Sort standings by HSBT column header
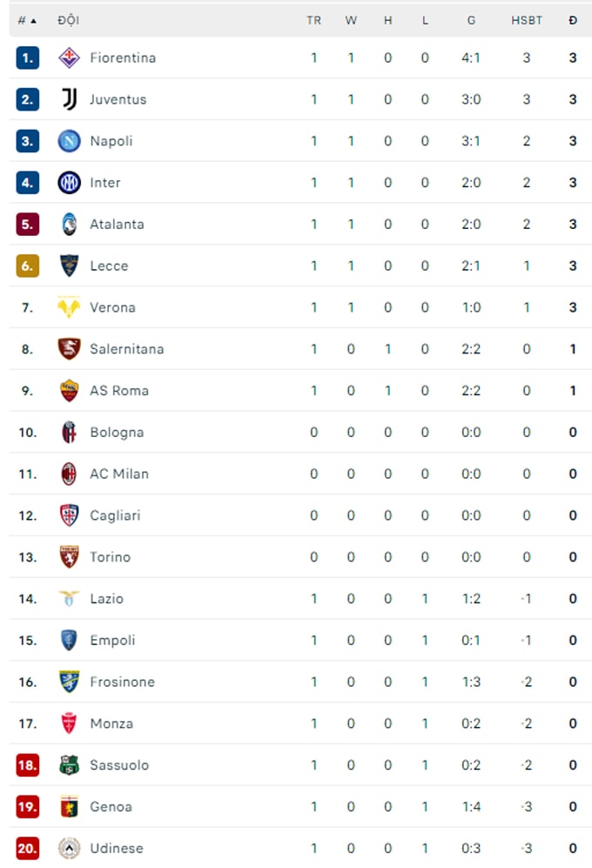592x868 pixels. click(526, 21)
